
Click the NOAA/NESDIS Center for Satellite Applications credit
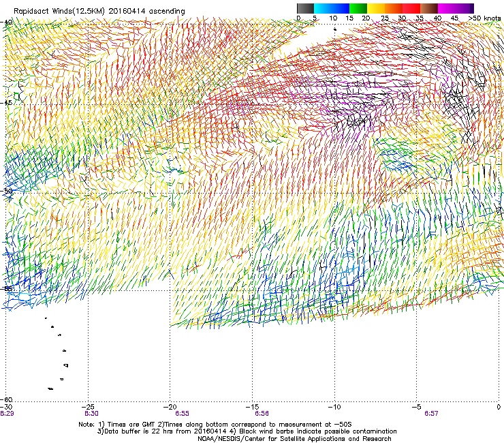(294, 439)
